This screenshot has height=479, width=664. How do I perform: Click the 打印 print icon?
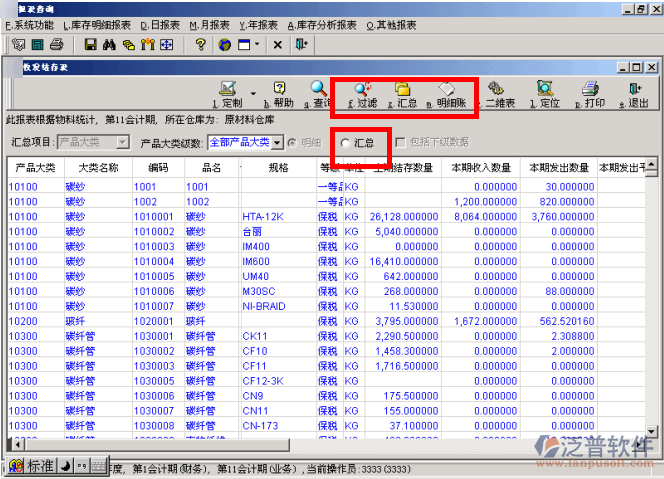pos(591,93)
